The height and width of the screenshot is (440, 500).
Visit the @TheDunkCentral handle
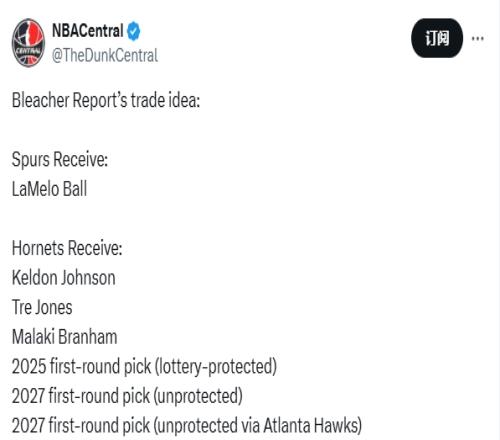[x=105, y=55]
